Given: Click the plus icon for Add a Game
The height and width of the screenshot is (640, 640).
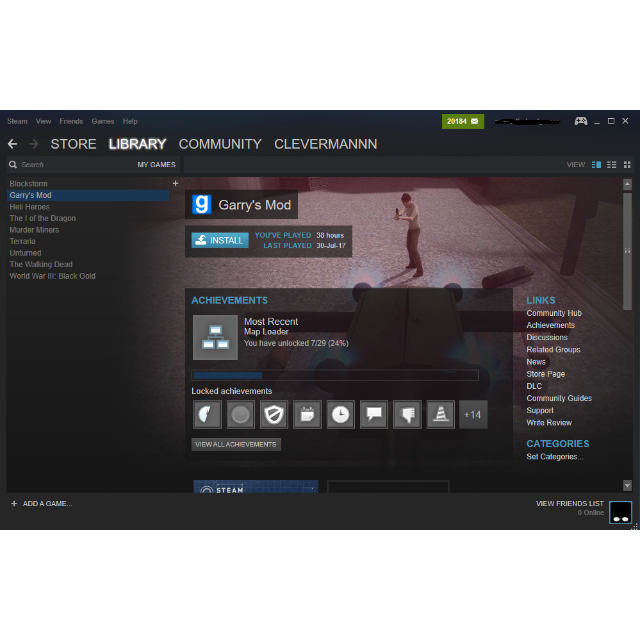Looking at the screenshot, I should click(x=14, y=504).
